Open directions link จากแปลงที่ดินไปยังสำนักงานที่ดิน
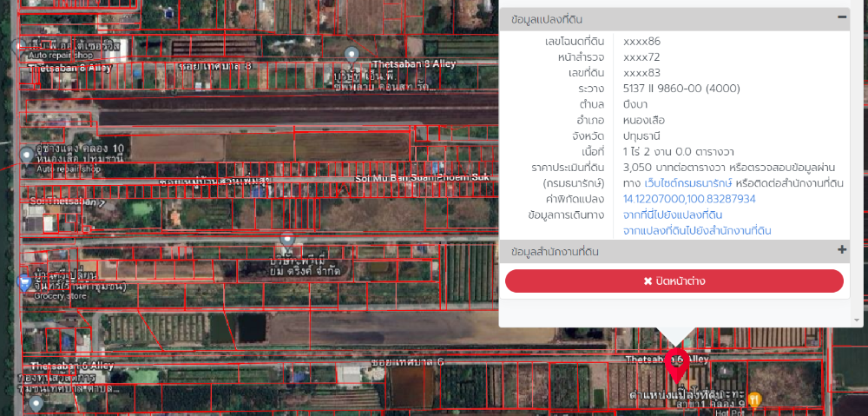 click(697, 231)
